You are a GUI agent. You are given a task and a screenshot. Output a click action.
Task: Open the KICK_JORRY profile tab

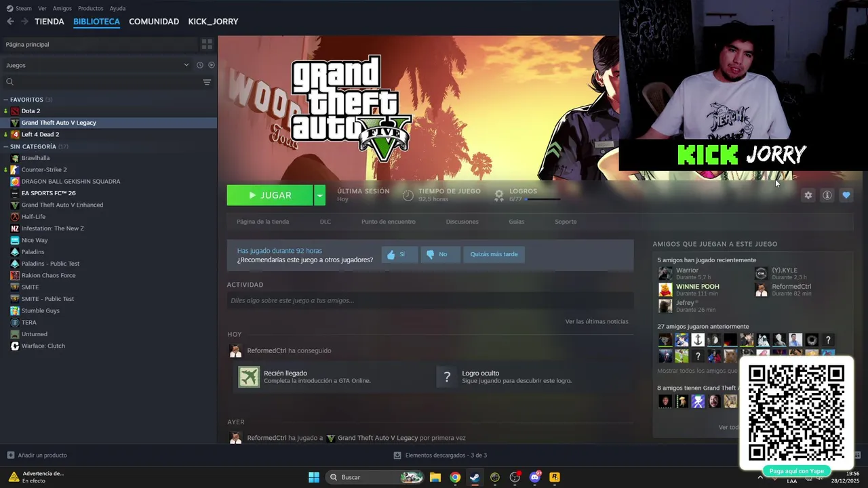213,22
